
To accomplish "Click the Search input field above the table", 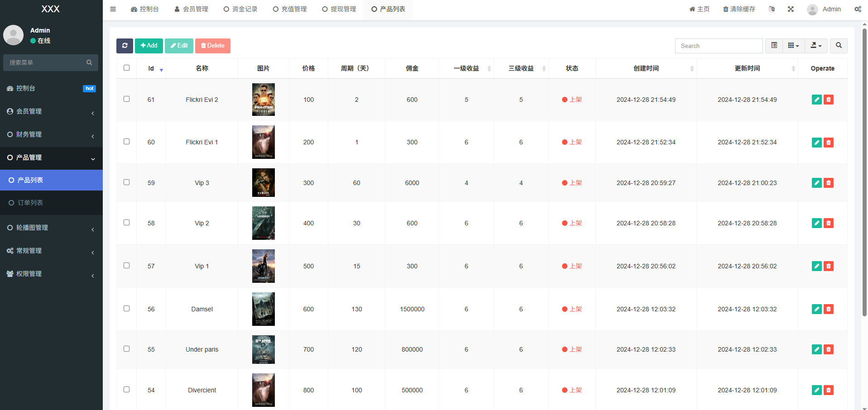I will (x=719, y=46).
